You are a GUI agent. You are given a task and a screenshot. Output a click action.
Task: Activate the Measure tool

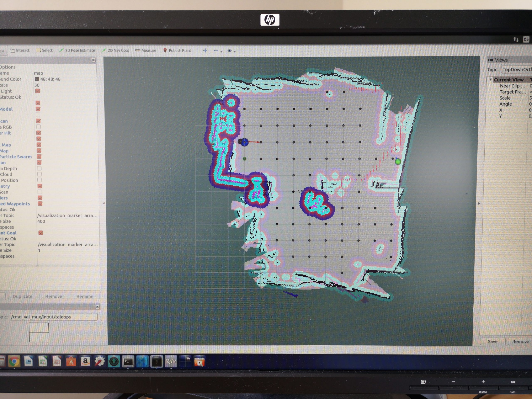(x=146, y=50)
